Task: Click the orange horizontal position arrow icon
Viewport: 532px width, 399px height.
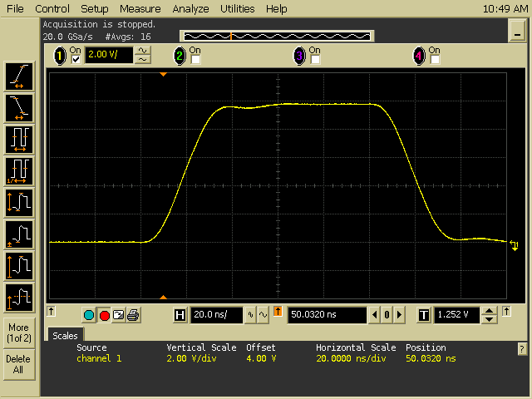Action: coord(278,312)
